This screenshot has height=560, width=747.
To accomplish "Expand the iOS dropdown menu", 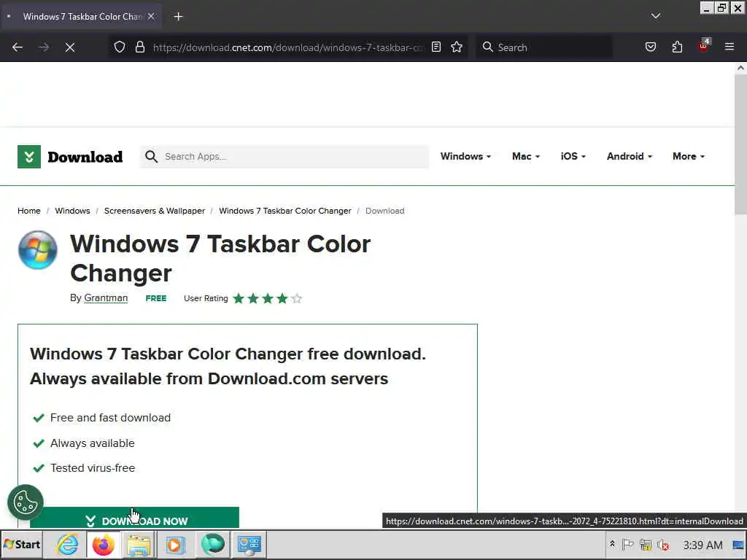I will click(x=573, y=156).
